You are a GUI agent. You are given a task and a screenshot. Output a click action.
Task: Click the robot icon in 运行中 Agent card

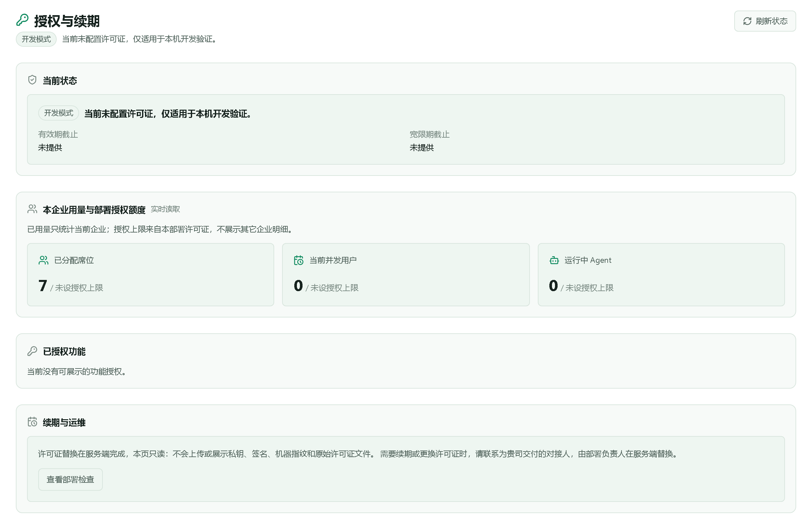[554, 260]
